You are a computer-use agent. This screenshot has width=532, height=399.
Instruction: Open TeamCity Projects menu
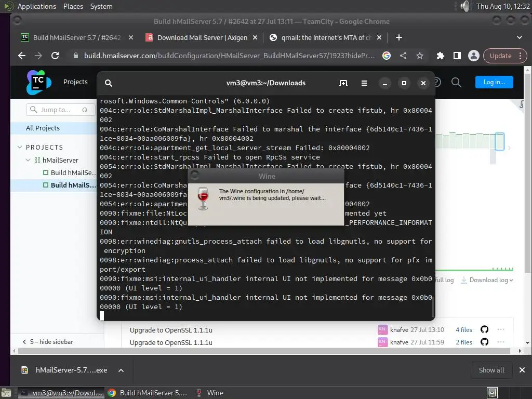[x=75, y=82]
